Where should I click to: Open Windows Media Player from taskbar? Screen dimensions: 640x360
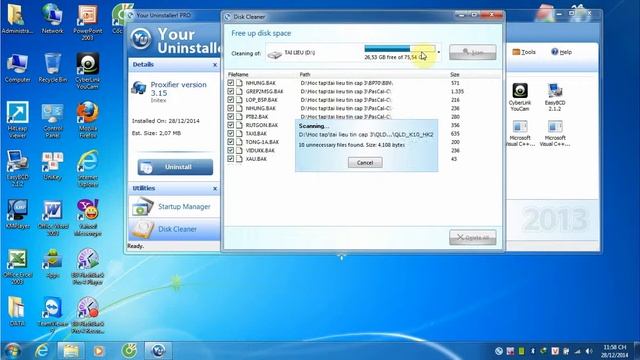(98, 351)
